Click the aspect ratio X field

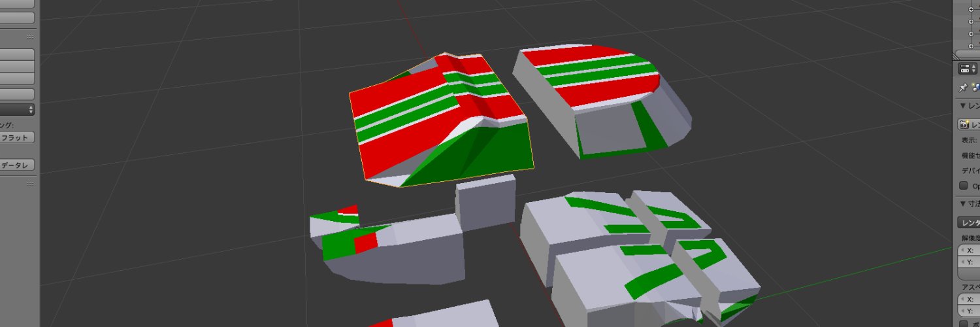[969, 299]
